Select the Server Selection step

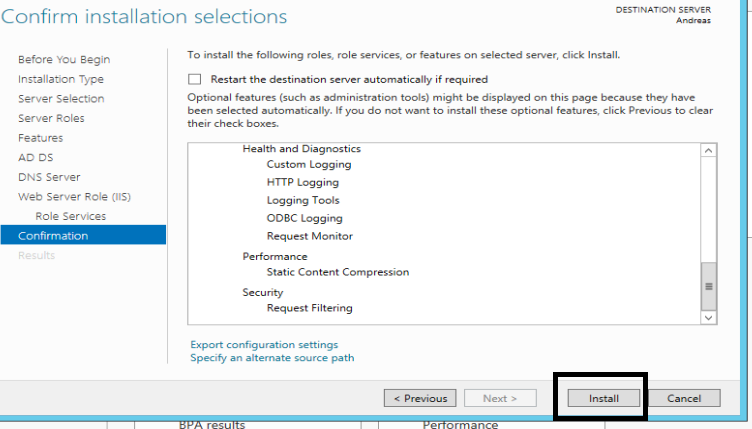tap(61, 99)
